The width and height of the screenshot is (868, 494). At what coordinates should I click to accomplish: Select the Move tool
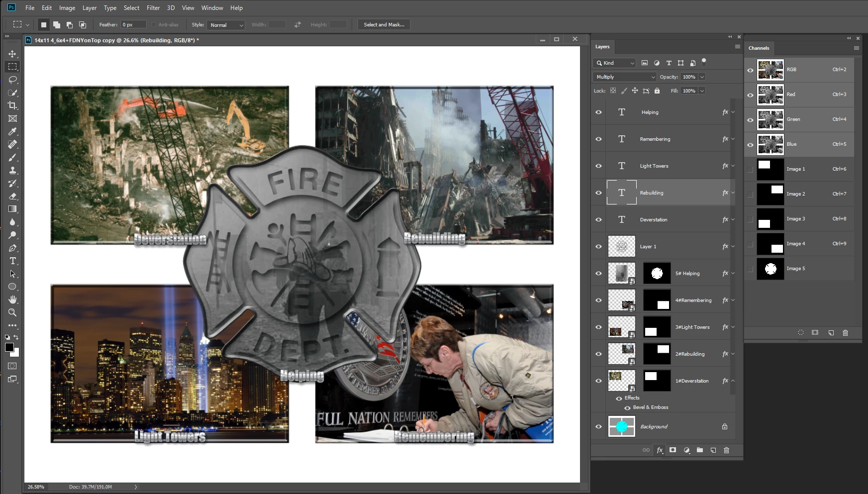[12, 54]
